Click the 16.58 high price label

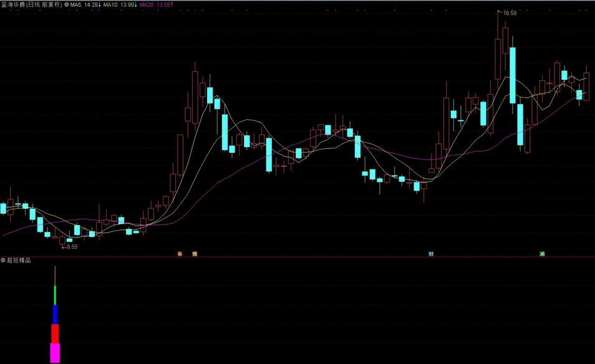click(510, 13)
